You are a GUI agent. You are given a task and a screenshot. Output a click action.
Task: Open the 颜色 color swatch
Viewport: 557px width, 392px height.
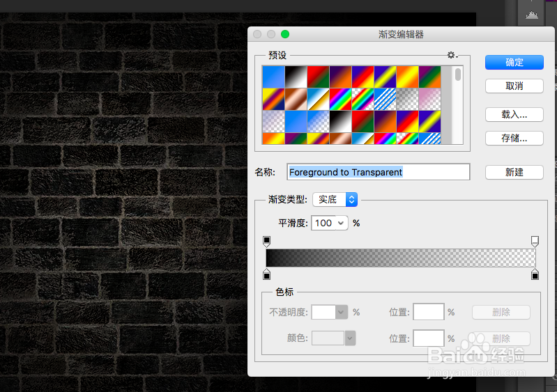point(328,338)
